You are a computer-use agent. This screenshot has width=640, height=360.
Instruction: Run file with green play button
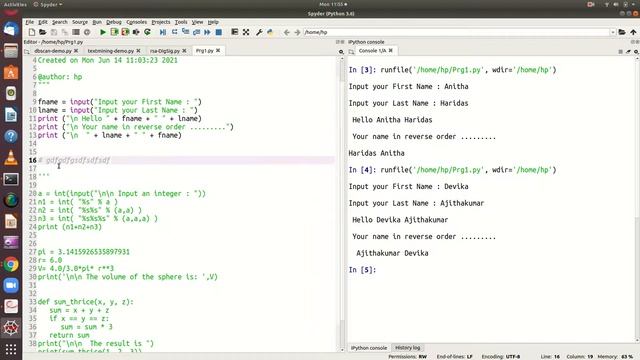click(x=103, y=32)
